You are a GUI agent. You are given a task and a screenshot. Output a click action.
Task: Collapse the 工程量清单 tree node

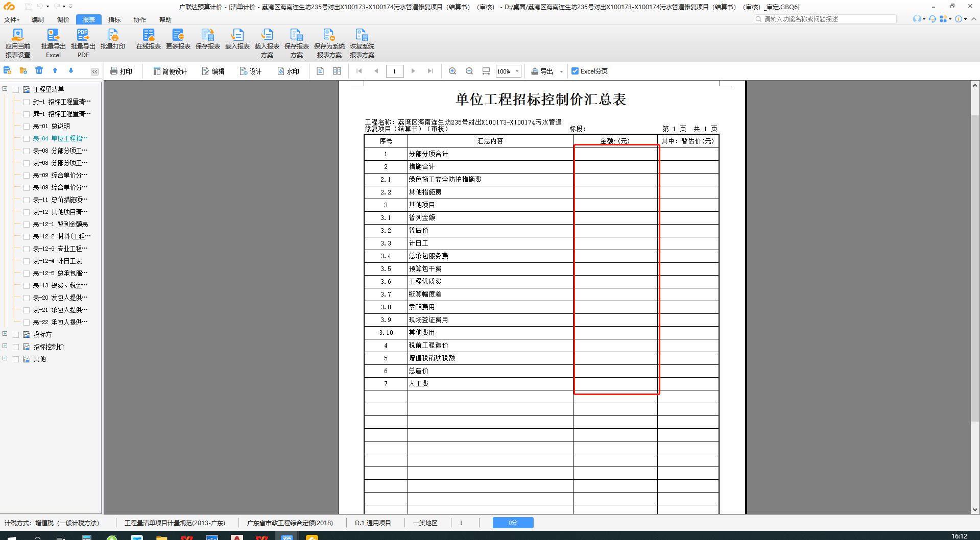(x=5, y=89)
